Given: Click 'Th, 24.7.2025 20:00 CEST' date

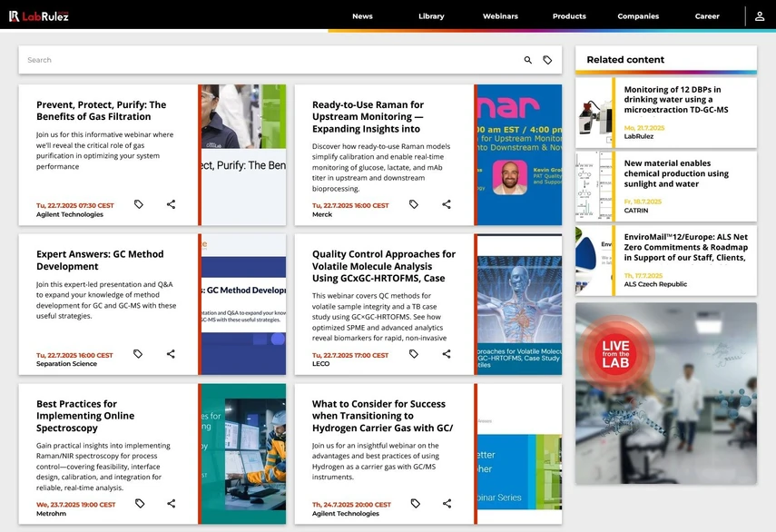Looking at the screenshot, I should click(x=351, y=505).
